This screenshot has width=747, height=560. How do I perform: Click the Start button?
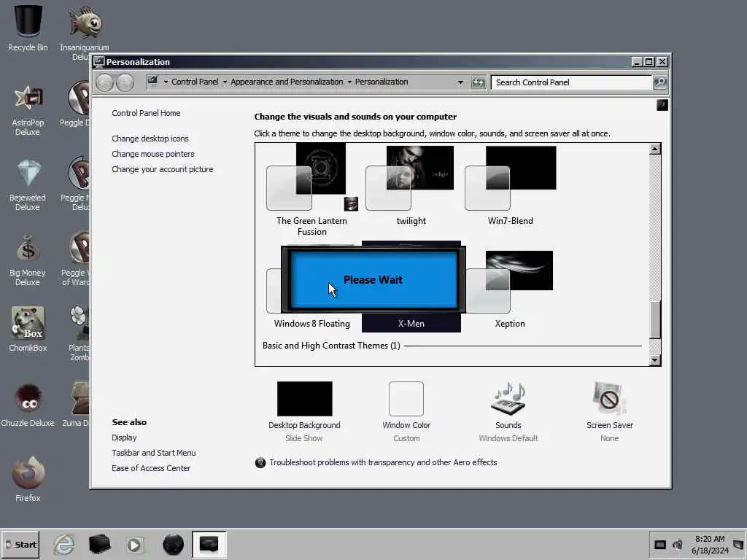tap(20, 545)
